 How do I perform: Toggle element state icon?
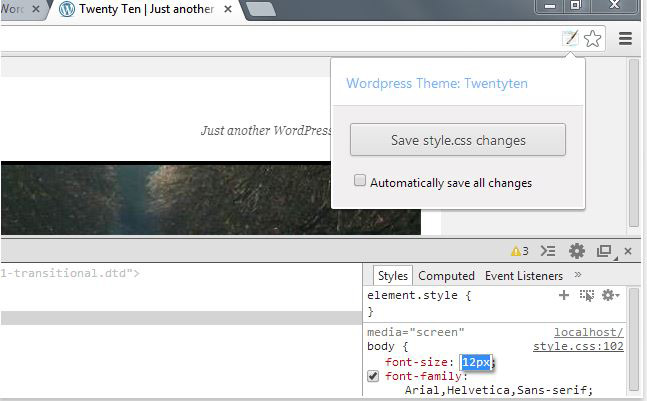click(x=587, y=295)
